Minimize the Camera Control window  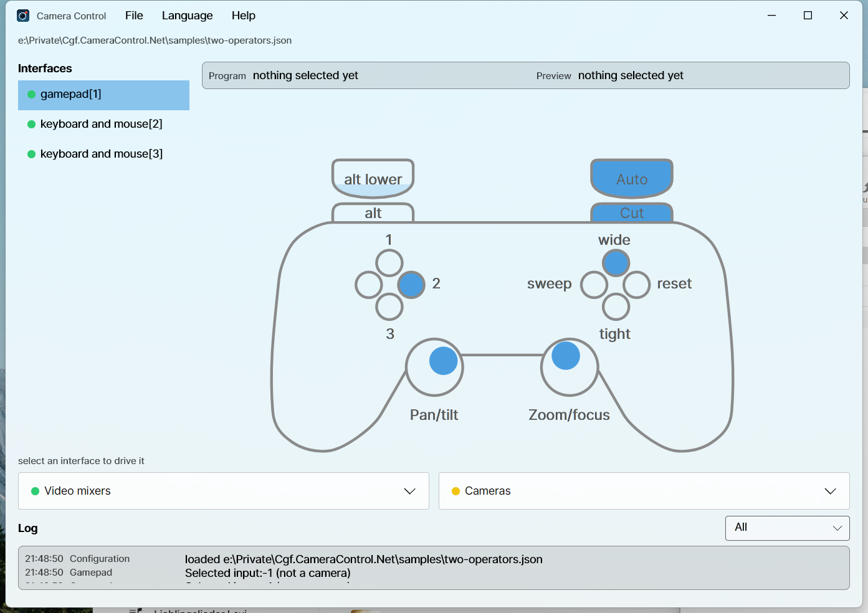tap(771, 16)
